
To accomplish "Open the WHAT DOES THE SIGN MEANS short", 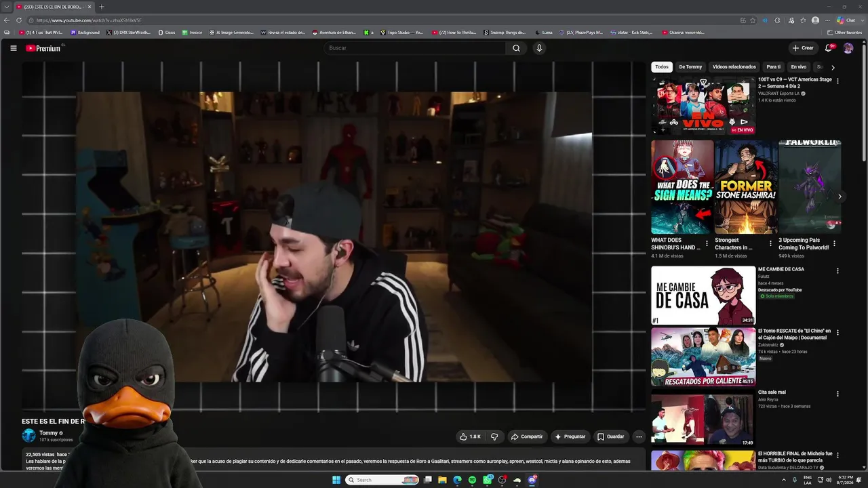I will click(x=682, y=187).
